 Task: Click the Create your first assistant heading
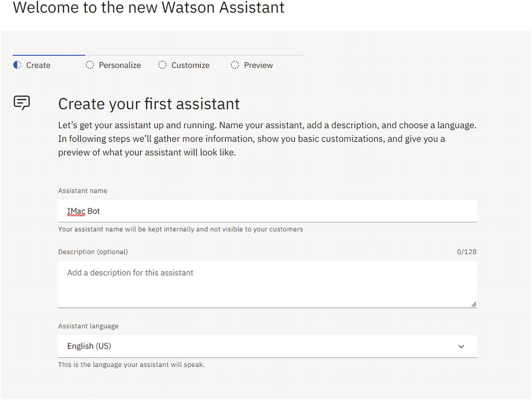click(149, 104)
